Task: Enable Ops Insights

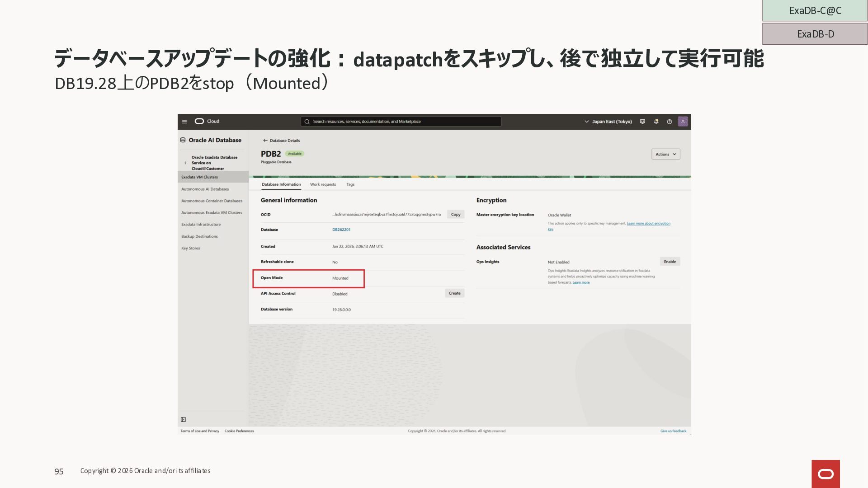Action: click(x=670, y=262)
